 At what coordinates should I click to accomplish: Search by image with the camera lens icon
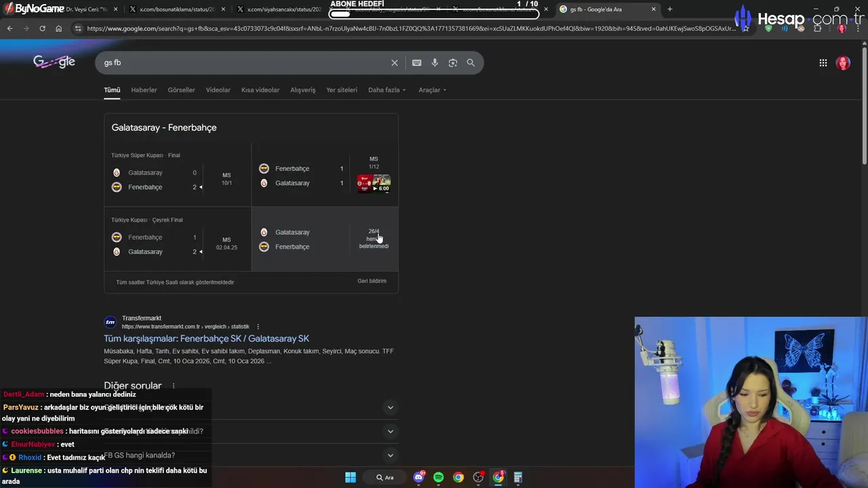pyautogui.click(x=453, y=62)
